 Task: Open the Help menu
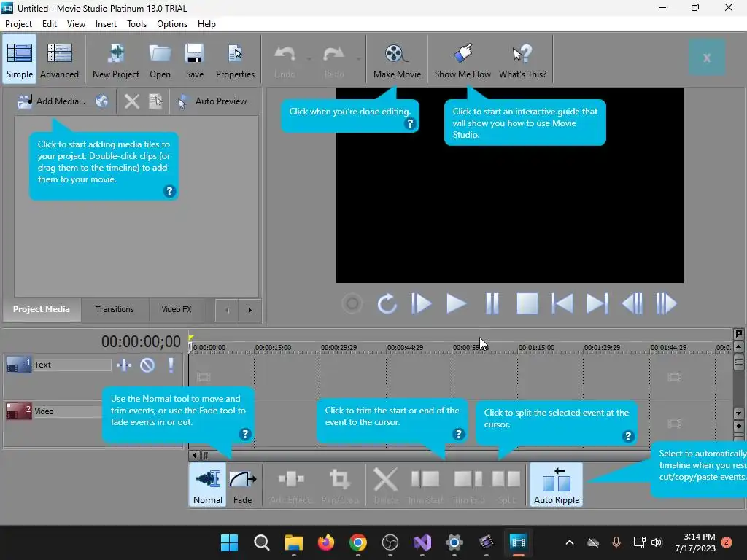pos(206,24)
